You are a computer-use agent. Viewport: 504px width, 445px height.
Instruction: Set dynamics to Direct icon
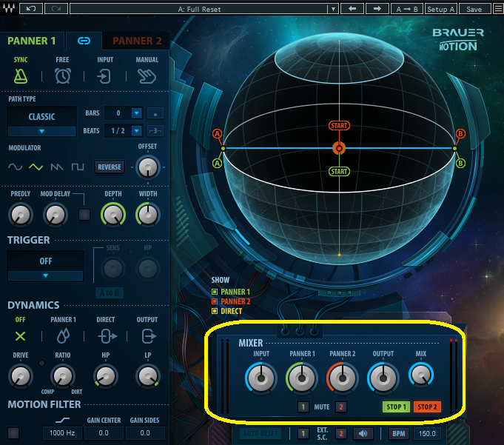(x=105, y=335)
